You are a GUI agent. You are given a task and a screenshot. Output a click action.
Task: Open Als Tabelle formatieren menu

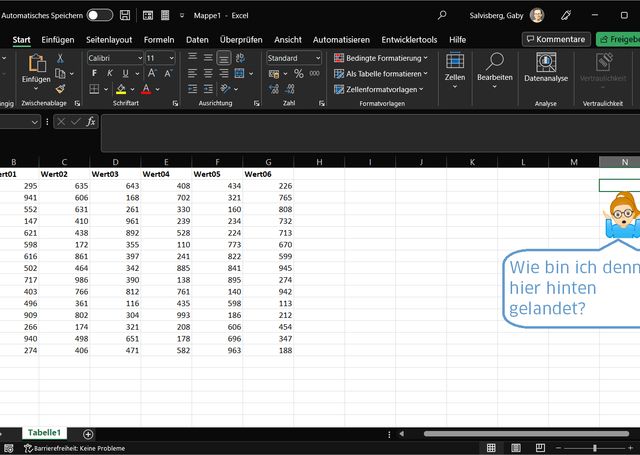[x=382, y=74]
